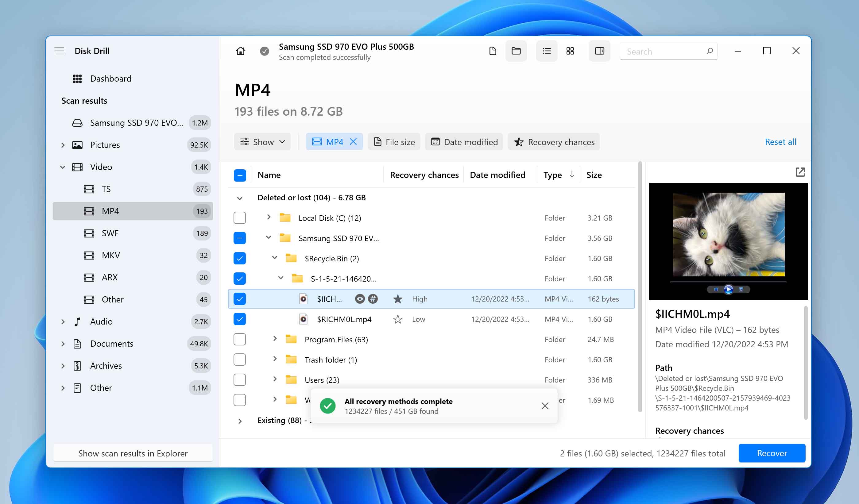859x504 pixels.
Task: Open the Show filter dropdown
Action: [263, 142]
